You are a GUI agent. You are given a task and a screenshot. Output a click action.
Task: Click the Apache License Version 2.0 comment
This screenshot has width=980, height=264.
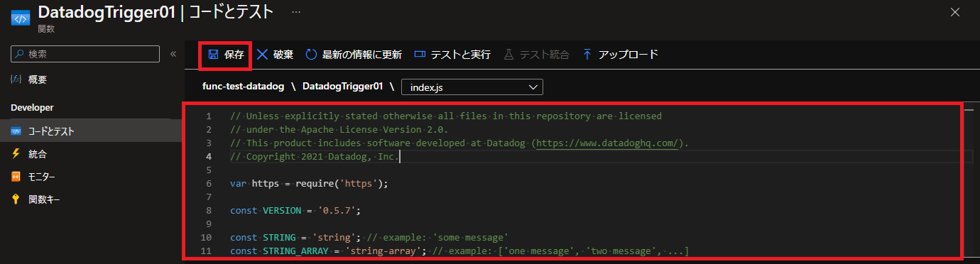(x=339, y=130)
